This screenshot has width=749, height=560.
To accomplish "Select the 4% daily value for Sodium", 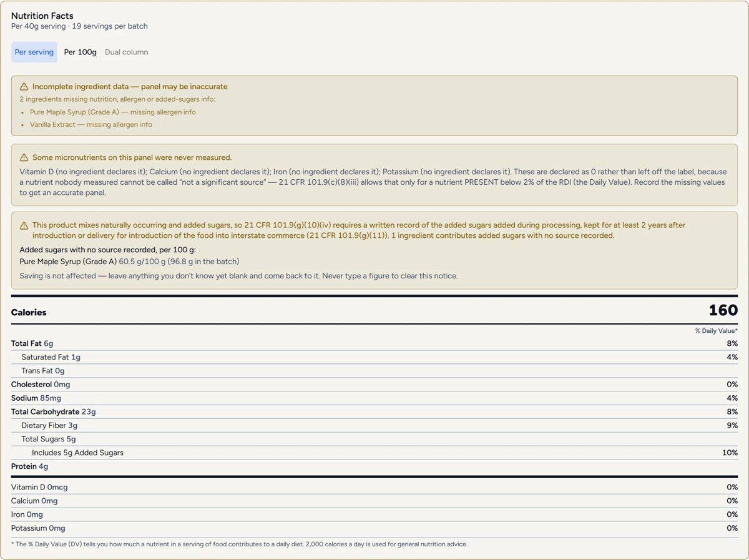I will coord(732,398).
